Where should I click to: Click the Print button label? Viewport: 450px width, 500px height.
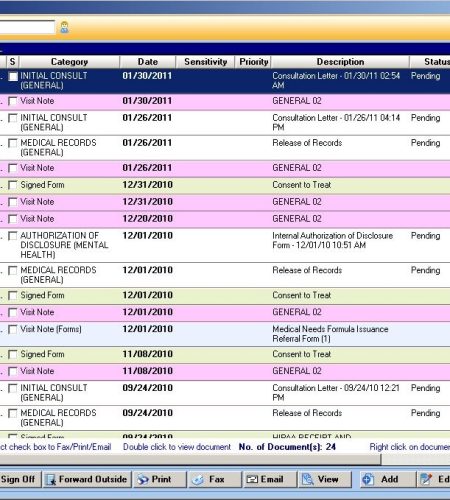pyautogui.click(x=161, y=480)
